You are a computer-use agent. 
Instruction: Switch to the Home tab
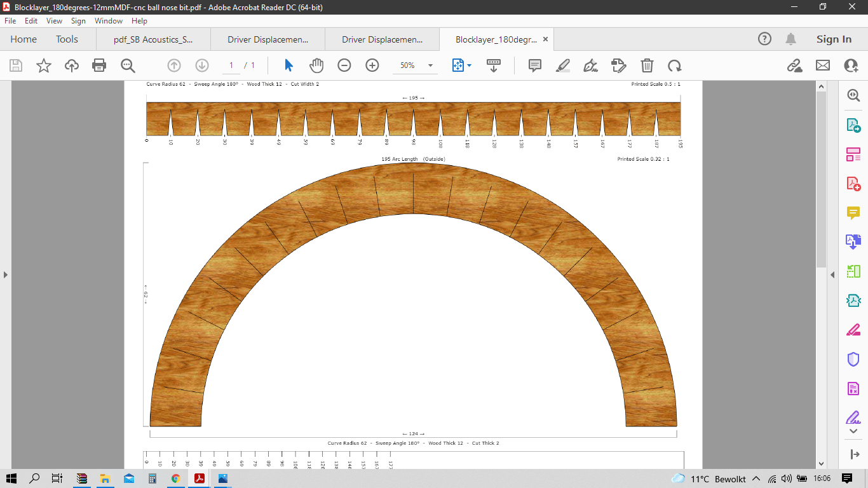pos(24,39)
